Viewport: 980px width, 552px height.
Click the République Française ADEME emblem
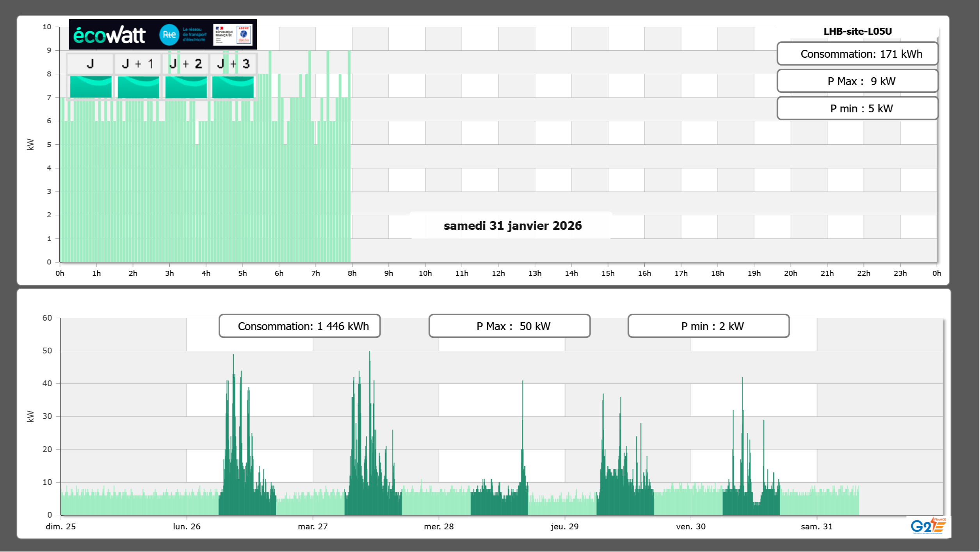point(233,35)
